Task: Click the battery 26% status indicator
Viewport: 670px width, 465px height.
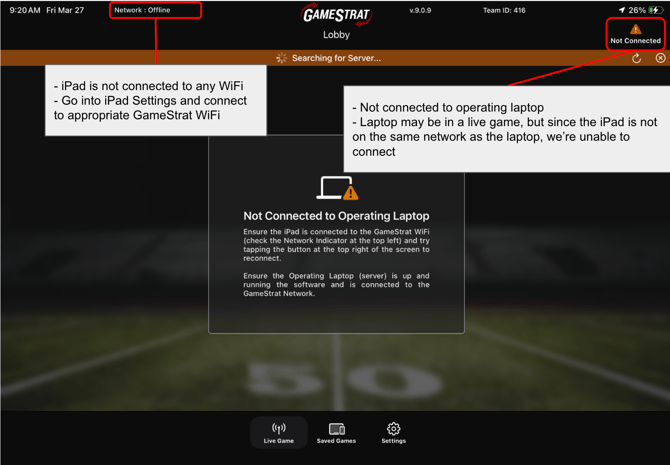Action: [x=645, y=10]
